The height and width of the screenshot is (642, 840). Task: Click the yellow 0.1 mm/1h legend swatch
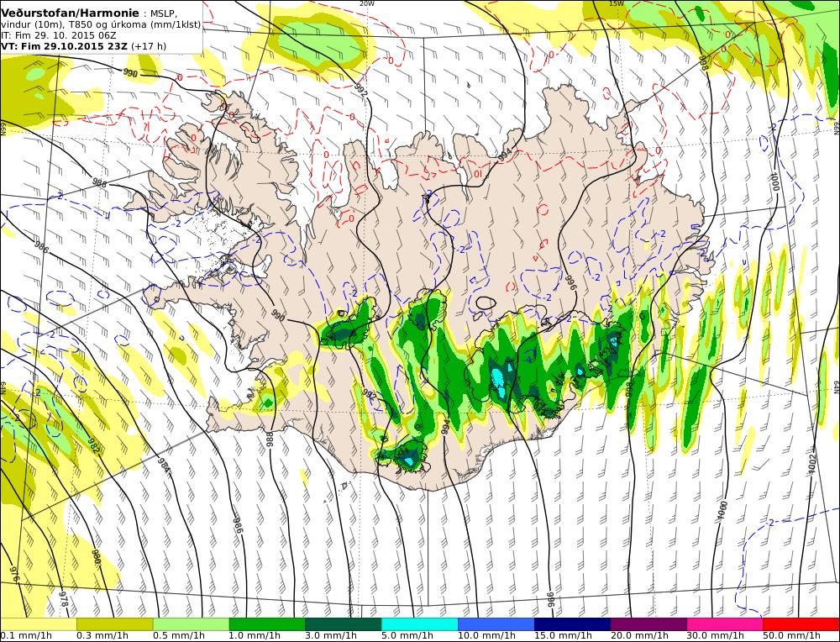[39, 624]
